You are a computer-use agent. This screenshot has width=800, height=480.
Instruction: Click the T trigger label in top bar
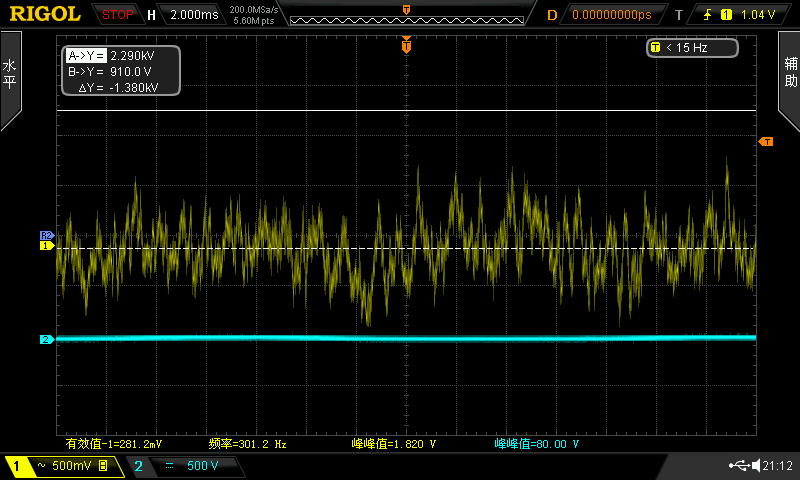(x=679, y=15)
